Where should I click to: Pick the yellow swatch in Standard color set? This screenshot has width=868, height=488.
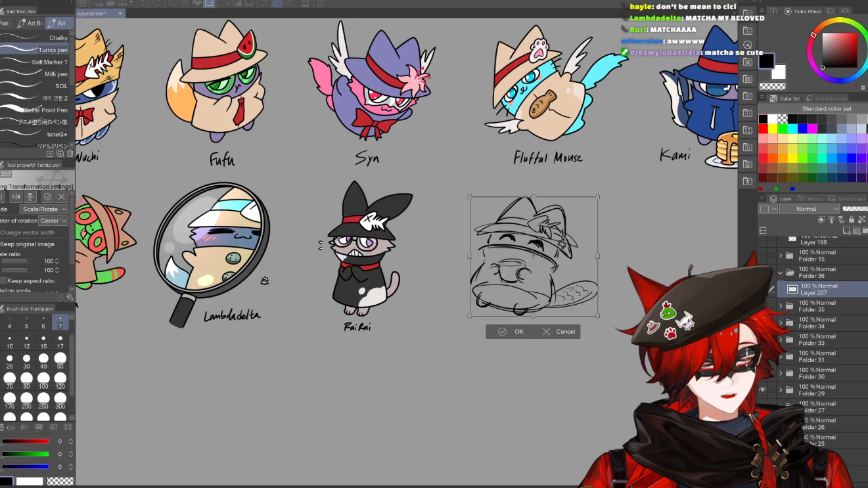pos(772,129)
